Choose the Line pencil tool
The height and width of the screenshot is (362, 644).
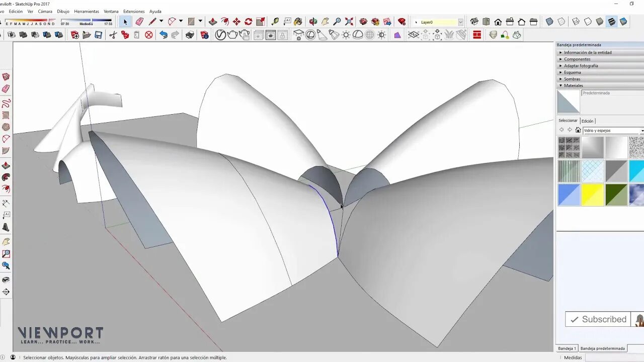pos(152,22)
